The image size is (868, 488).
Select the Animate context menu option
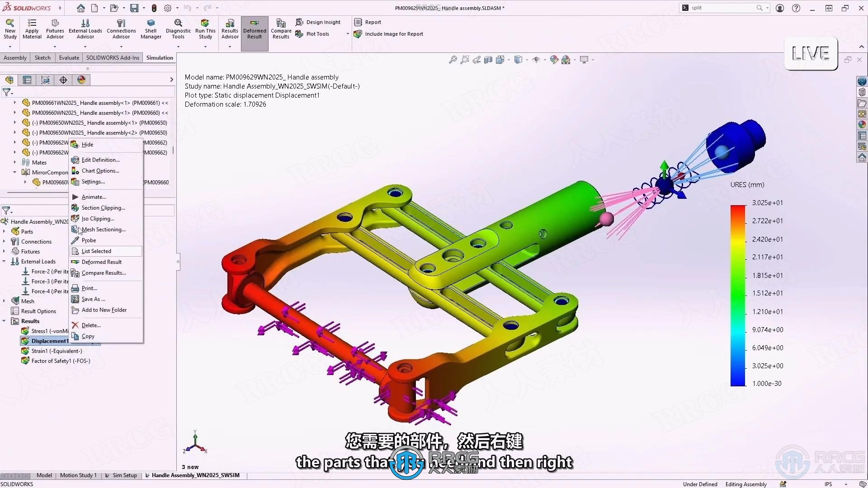(93, 197)
